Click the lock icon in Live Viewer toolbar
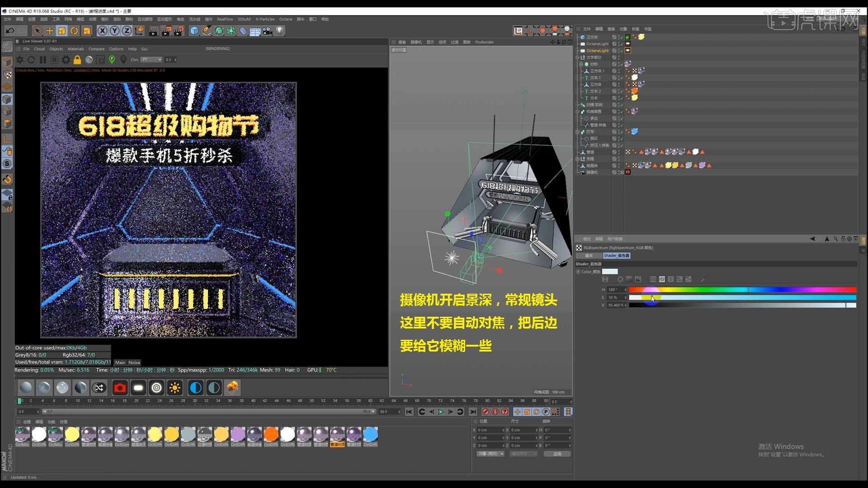868x488 pixels. point(77,60)
